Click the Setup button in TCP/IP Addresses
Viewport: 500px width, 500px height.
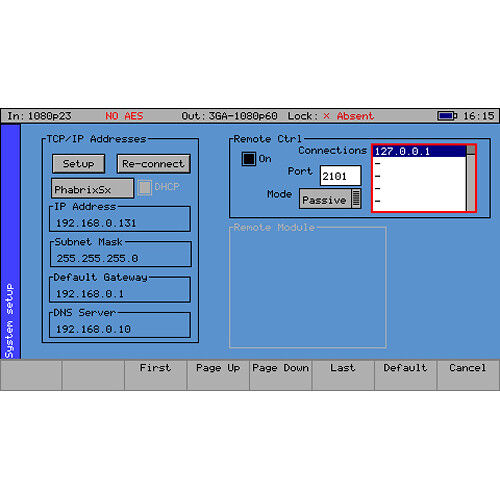(x=78, y=164)
